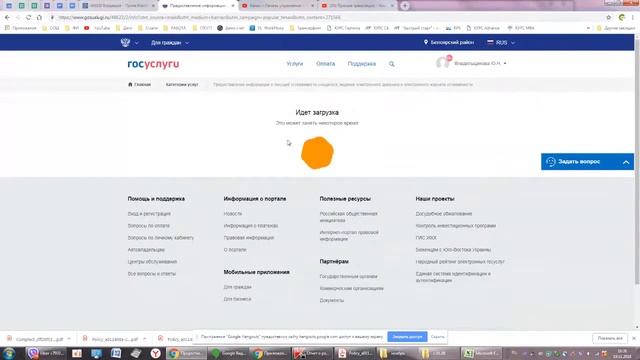This screenshot has height=360, width=640.
Task: Click the blue allow-access button in notification
Action: point(407,337)
